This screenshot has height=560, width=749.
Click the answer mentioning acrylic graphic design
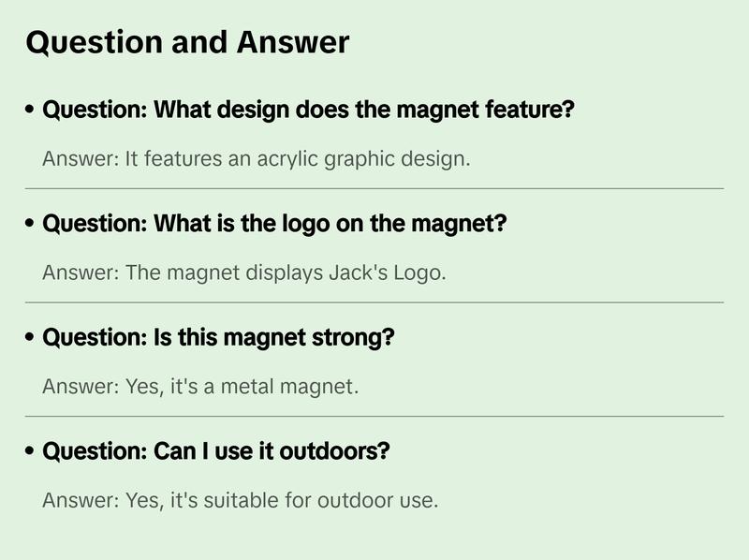(x=256, y=159)
